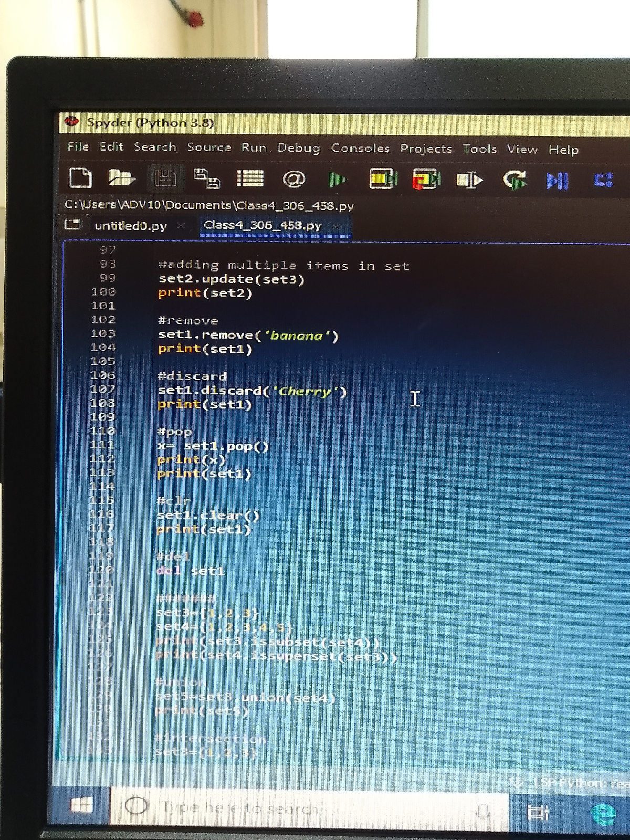Screen dimensions: 630x840
Task: Click the line x= set1.pop()
Action: coord(213,446)
